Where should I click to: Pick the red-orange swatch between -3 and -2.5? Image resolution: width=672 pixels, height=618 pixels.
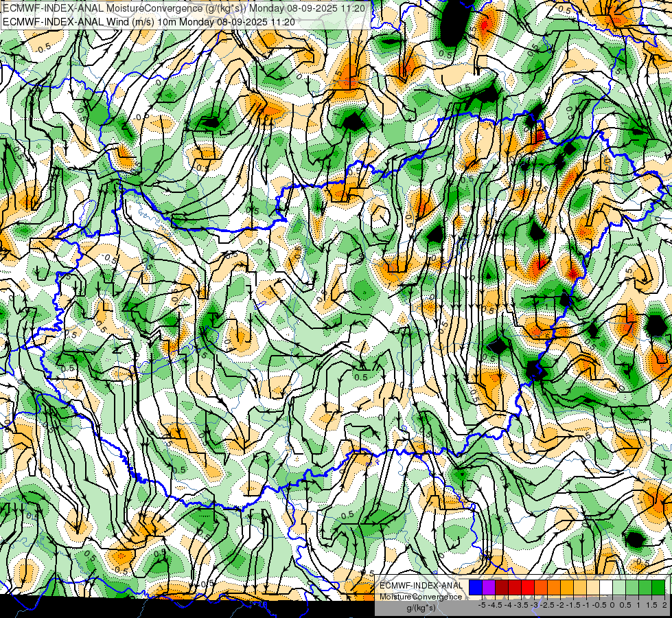(541, 588)
